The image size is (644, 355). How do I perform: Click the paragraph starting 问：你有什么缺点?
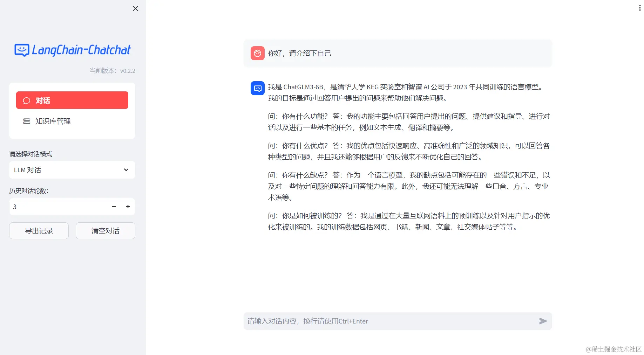409,186
